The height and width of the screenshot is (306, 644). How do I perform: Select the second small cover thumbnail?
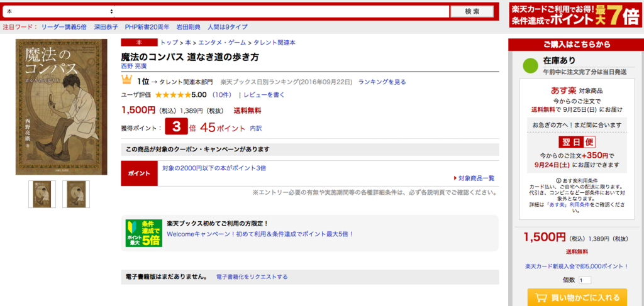point(76,194)
